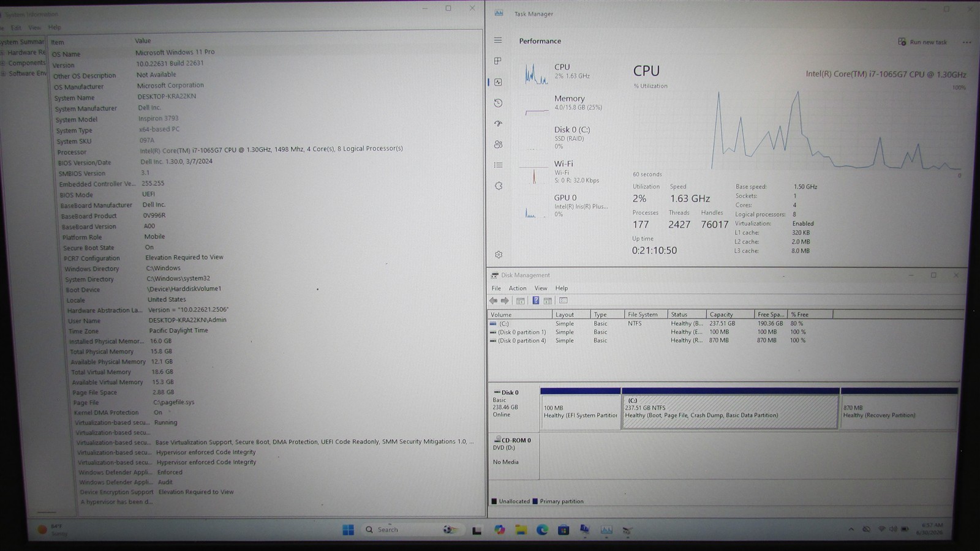Open Startup apps icon in Task Manager
This screenshot has width=980, height=551.
click(498, 124)
